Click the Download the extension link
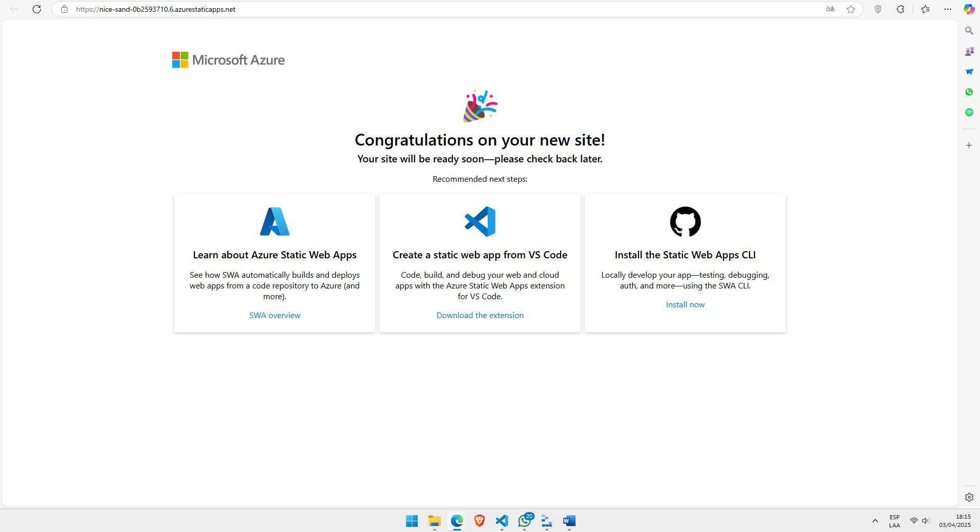 (x=480, y=316)
